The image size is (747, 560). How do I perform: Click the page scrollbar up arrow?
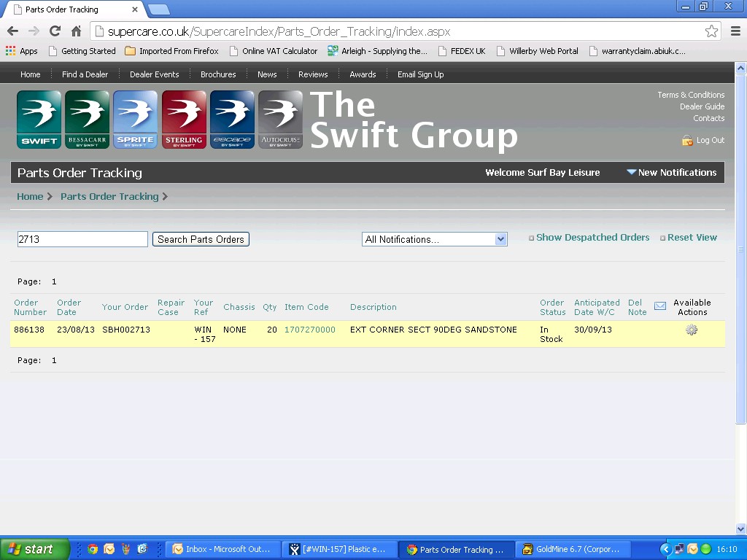(741, 68)
